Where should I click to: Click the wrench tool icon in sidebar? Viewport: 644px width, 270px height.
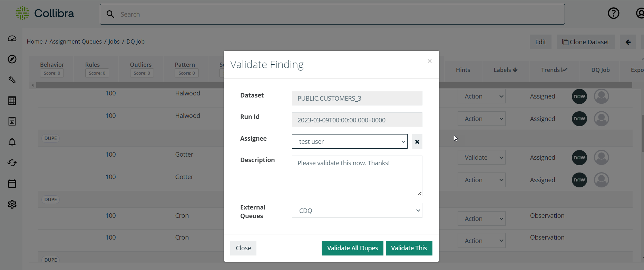[12, 80]
